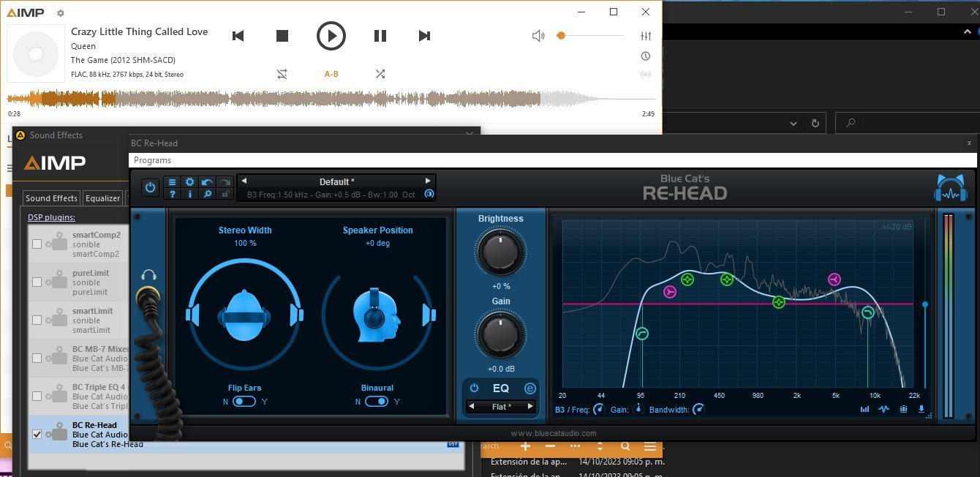Open the Re-Head help question mark
The width and height of the screenshot is (980, 477).
click(x=173, y=194)
